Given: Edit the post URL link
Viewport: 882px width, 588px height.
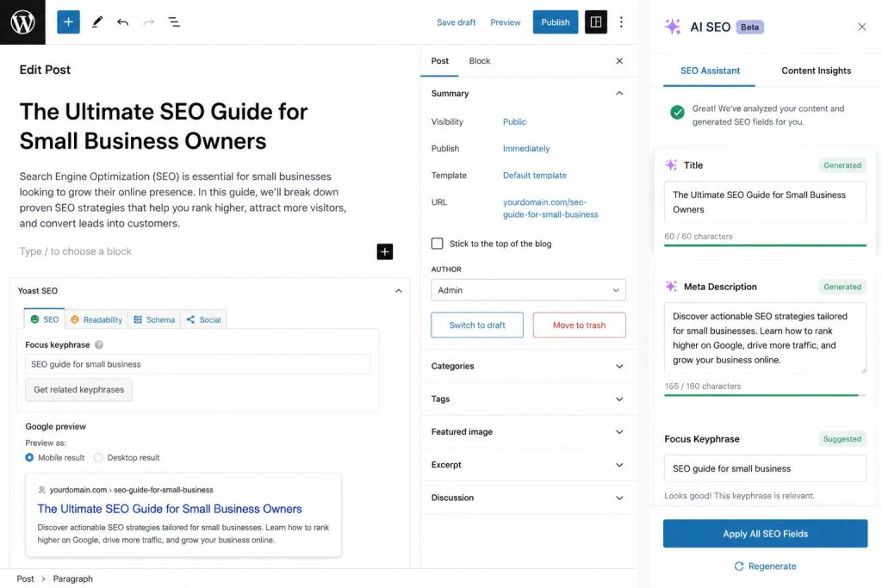Looking at the screenshot, I should pos(550,208).
